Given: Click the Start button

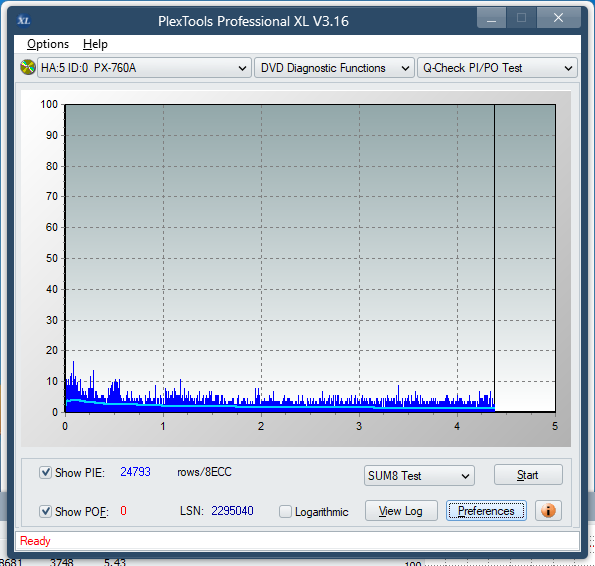Looking at the screenshot, I should [x=528, y=475].
